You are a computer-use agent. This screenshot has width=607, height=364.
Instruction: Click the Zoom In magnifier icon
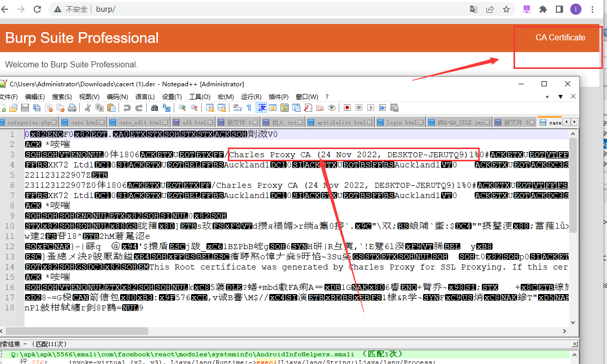coord(182,108)
